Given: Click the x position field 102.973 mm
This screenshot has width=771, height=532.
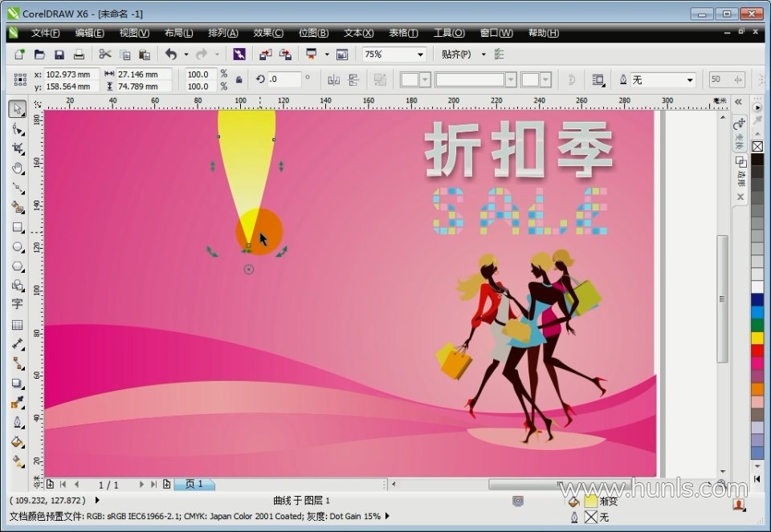Looking at the screenshot, I should 71,74.
